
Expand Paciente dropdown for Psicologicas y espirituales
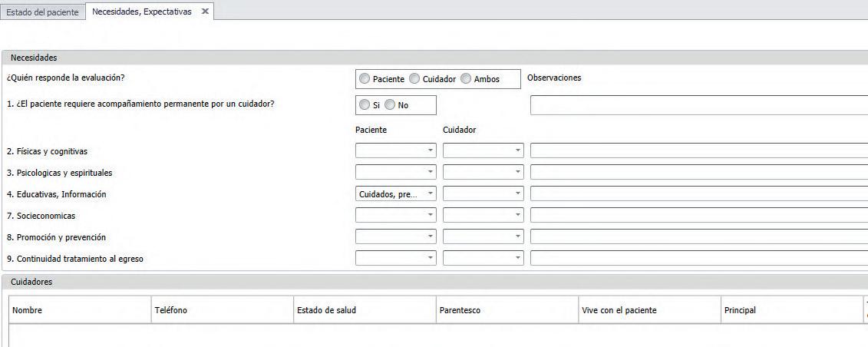(431, 173)
